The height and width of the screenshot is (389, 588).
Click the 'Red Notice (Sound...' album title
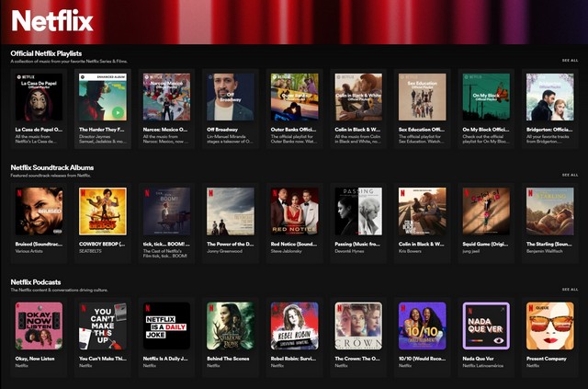coord(294,244)
